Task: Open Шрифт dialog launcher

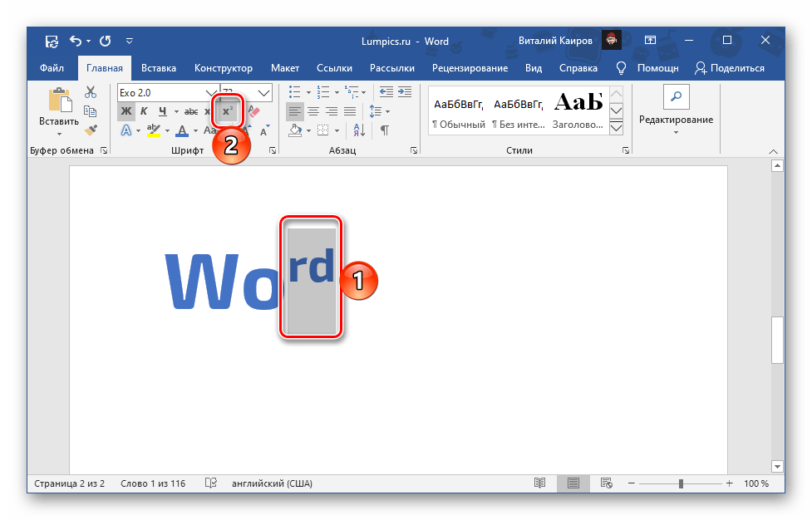Action: click(273, 150)
